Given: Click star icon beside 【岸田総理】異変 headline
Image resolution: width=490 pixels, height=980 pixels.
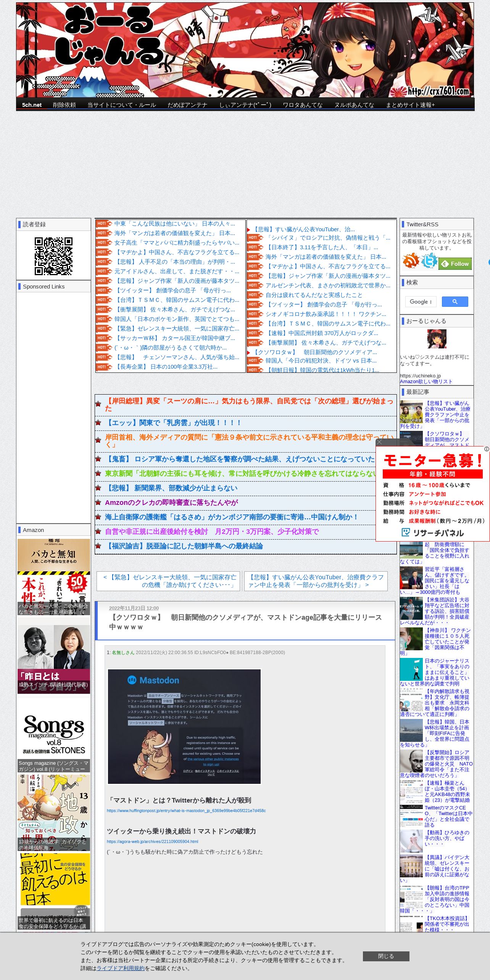Looking at the screenshot, I should (98, 404).
